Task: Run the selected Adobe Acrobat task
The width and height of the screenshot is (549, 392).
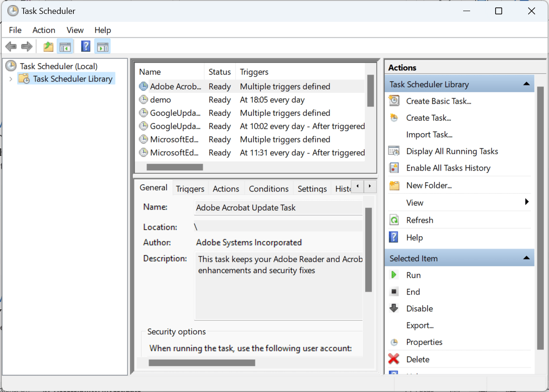Action: pyautogui.click(x=413, y=275)
